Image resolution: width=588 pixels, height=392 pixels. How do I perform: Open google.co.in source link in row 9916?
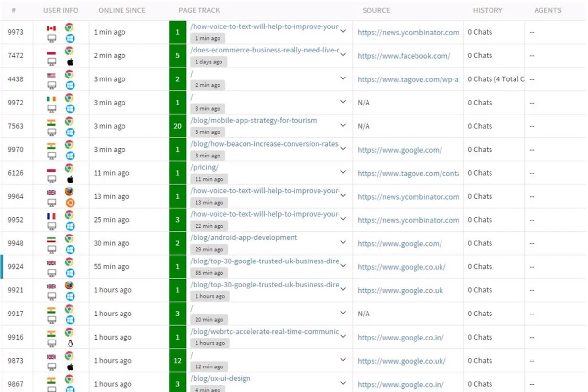(401, 338)
